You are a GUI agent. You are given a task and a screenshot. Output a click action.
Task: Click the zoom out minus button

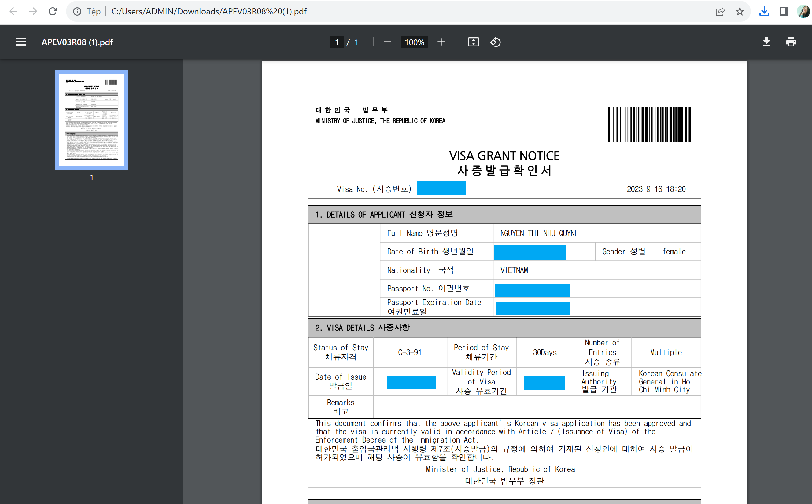[x=387, y=42]
